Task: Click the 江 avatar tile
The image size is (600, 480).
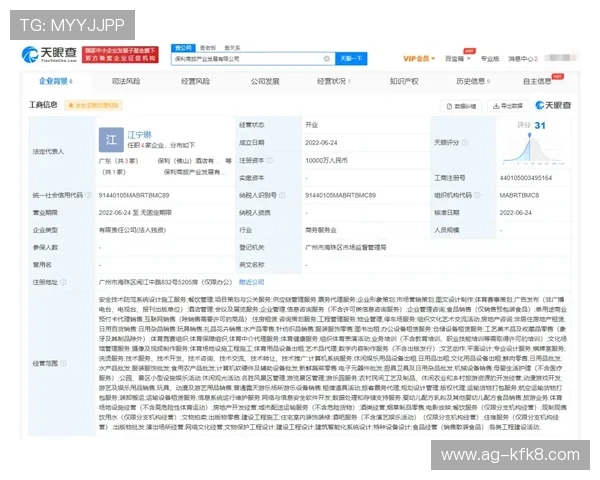Action: click(111, 140)
